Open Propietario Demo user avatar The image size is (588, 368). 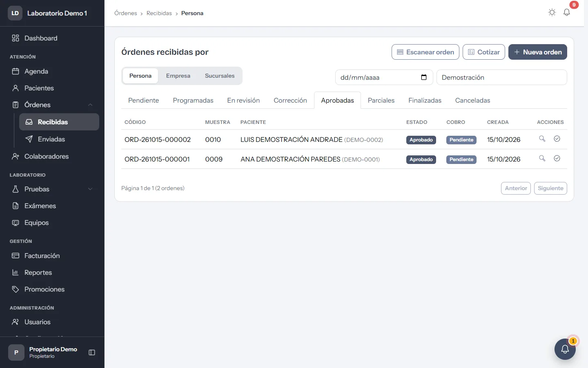pyautogui.click(x=16, y=352)
